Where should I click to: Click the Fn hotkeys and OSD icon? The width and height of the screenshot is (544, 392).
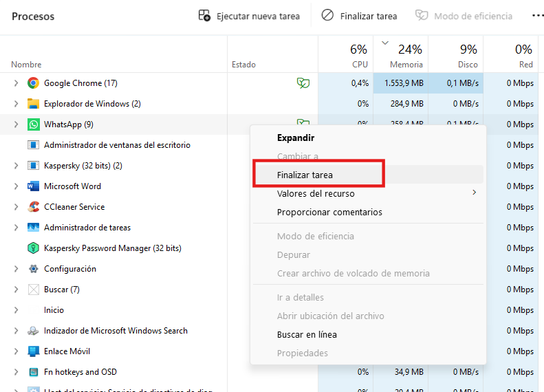point(33,372)
